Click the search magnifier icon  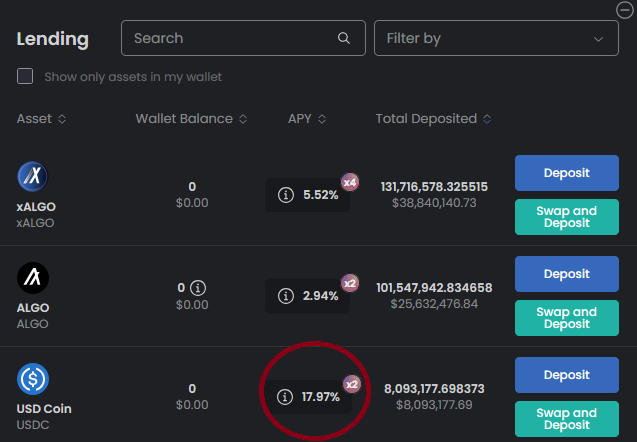pyautogui.click(x=344, y=38)
